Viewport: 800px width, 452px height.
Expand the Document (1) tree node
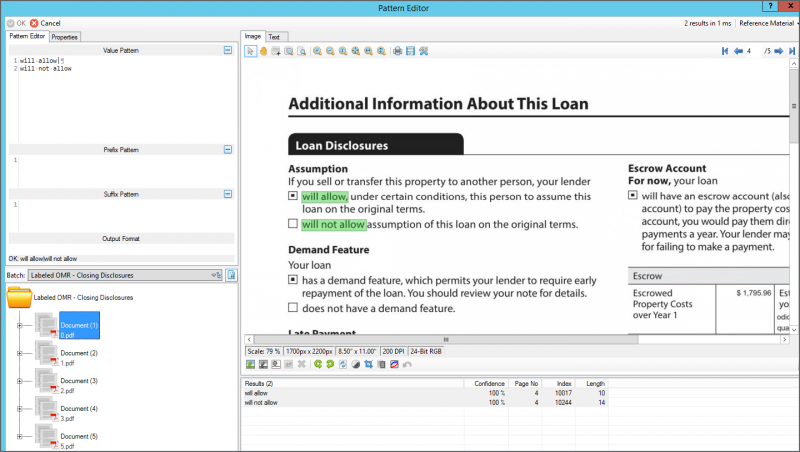click(x=19, y=325)
